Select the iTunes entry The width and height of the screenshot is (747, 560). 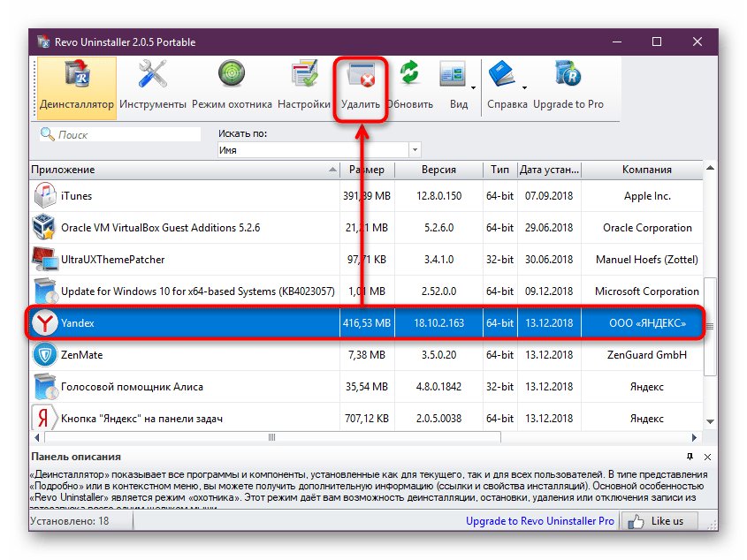(x=76, y=196)
